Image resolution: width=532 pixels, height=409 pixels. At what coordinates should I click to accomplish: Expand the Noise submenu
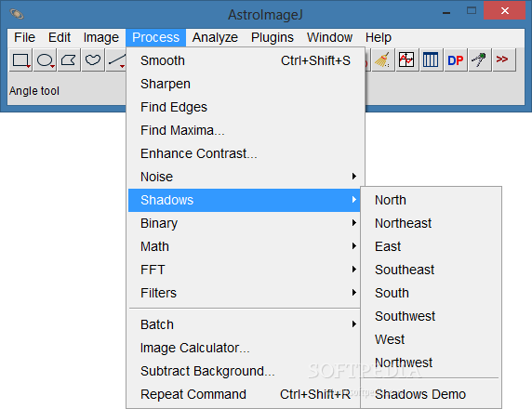[245, 177]
